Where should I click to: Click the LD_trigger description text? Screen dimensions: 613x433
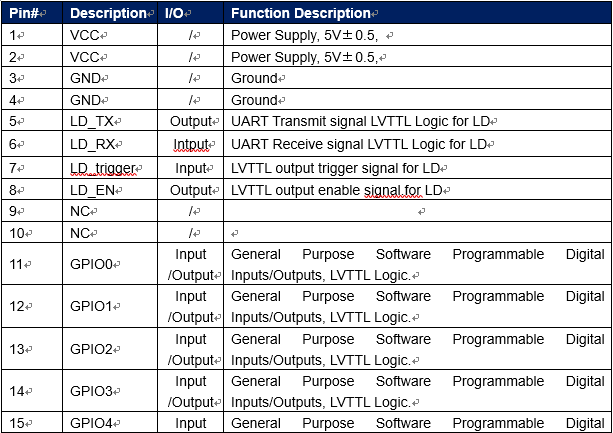click(x=103, y=167)
